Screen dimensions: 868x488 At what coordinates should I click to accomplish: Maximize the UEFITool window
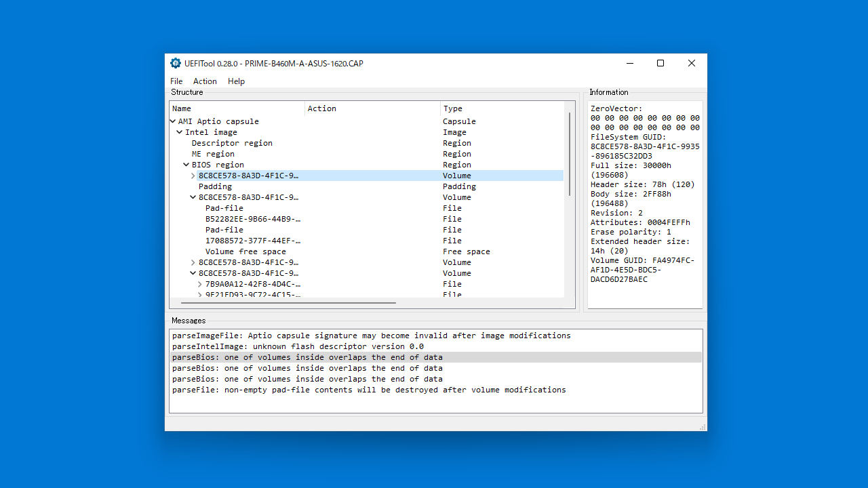coord(660,63)
